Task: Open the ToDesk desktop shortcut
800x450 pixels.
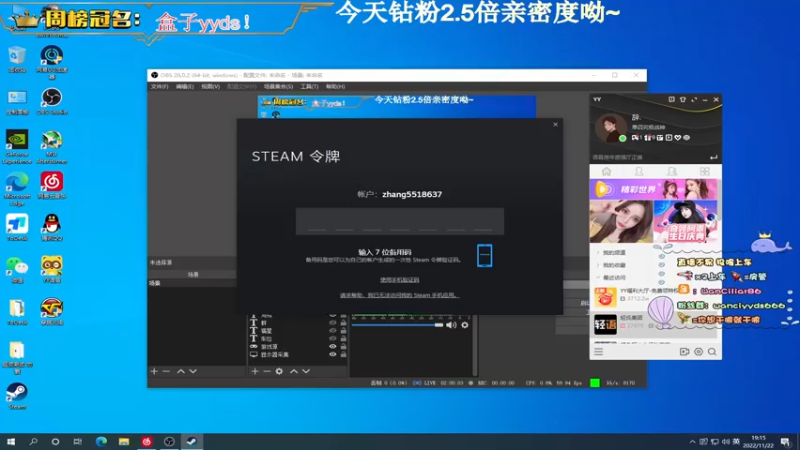Action: click(x=17, y=228)
